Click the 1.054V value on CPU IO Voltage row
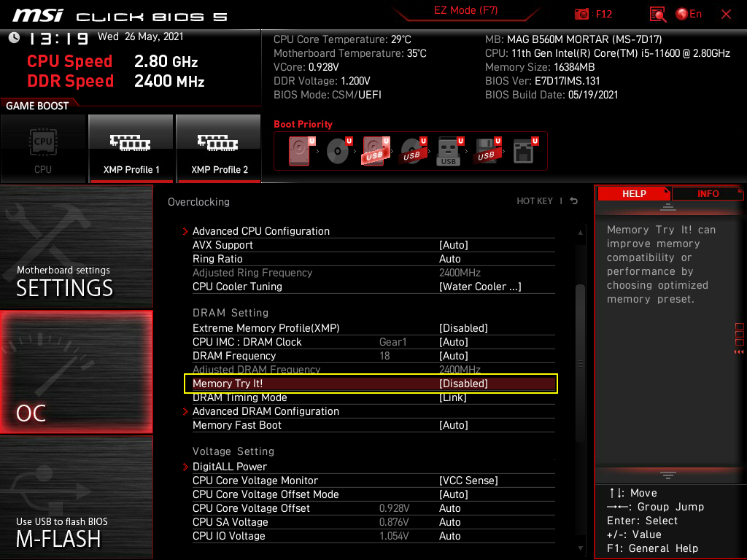The width and height of the screenshot is (747, 560). [394, 536]
